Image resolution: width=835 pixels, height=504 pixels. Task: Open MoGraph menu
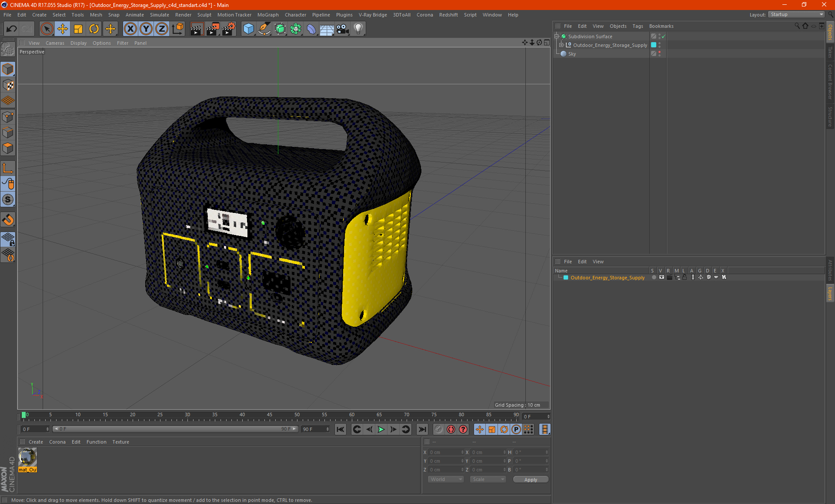pyautogui.click(x=268, y=15)
